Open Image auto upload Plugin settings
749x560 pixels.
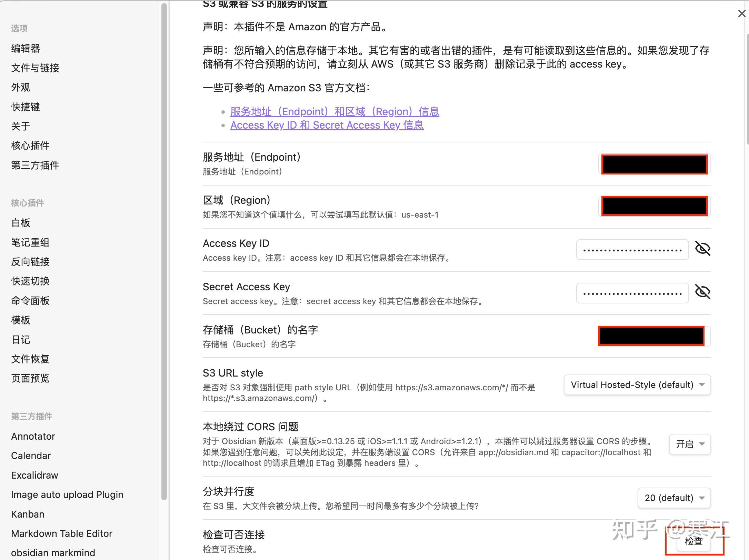[x=67, y=494]
